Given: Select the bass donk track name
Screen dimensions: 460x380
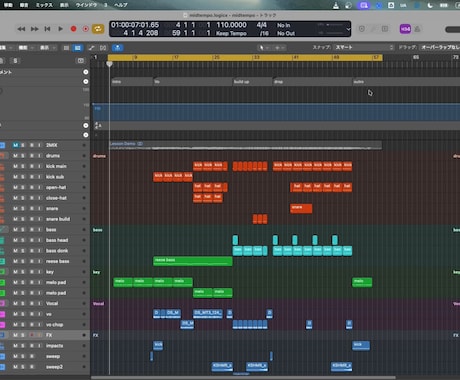Looking at the screenshot, I should [57, 251].
